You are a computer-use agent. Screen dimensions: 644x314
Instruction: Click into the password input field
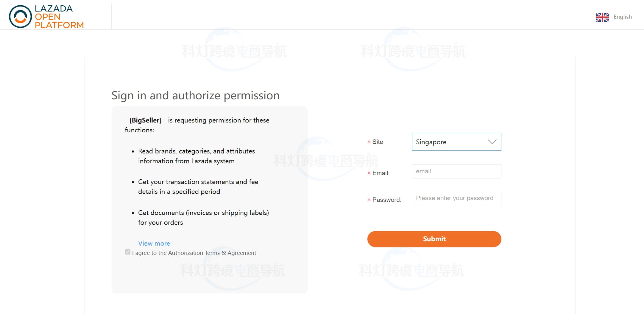coord(456,198)
